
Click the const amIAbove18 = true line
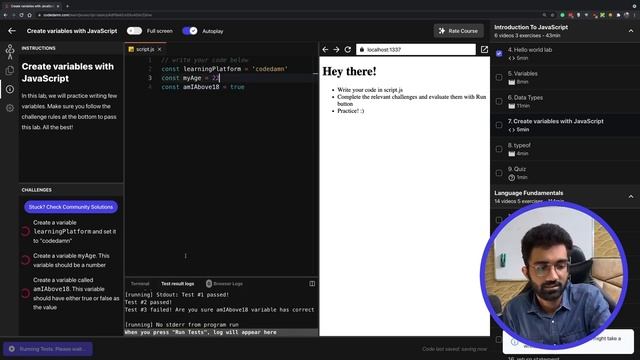(x=203, y=87)
